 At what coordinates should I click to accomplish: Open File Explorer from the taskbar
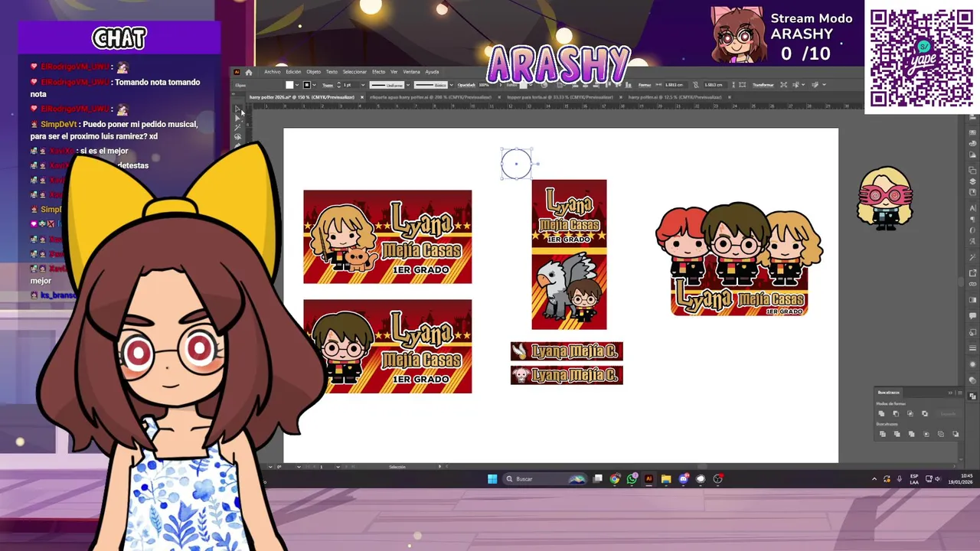[x=666, y=479]
